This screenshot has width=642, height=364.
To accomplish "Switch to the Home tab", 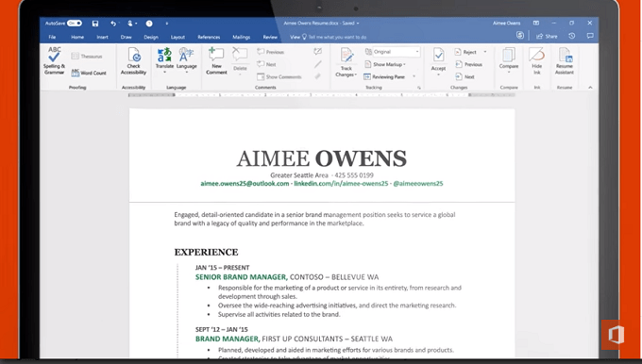I will [77, 37].
